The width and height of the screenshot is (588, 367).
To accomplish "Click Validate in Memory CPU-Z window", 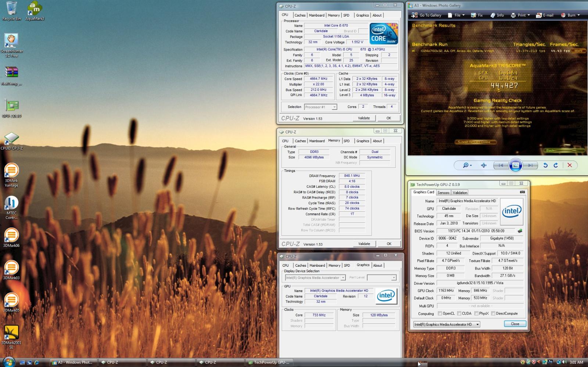I will (x=364, y=244).
